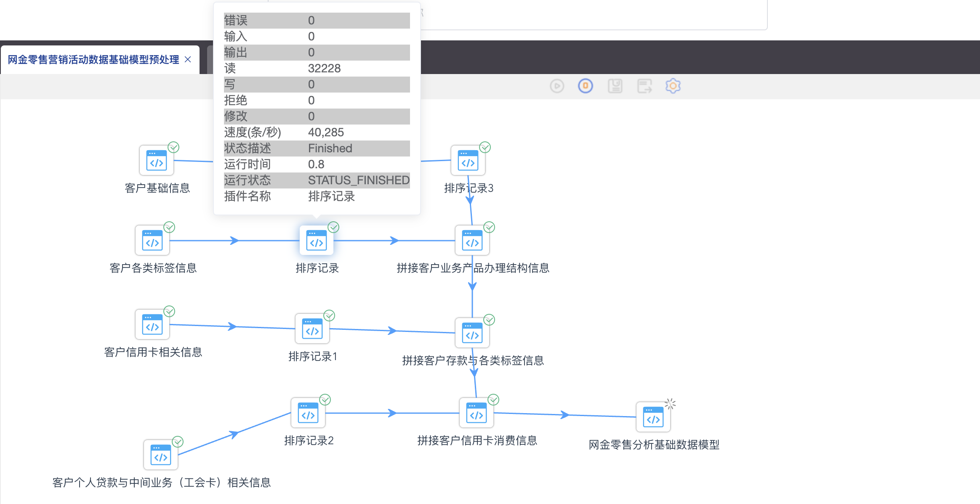Viewport: 980px width, 504px height.
Task: Select the 拼接客户信用卡消费信息 node icon
Action: (477, 413)
